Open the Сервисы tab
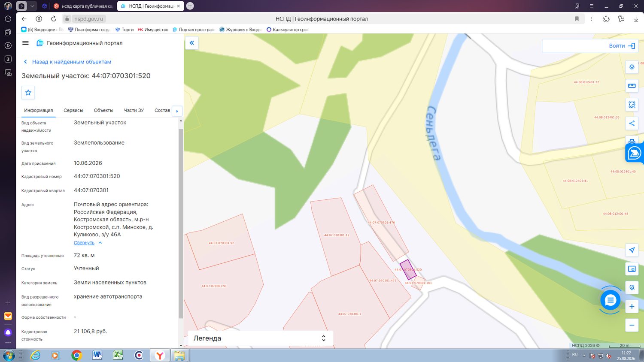Image resolution: width=644 pixels, height=362 pixels. (x=73, y=110)
